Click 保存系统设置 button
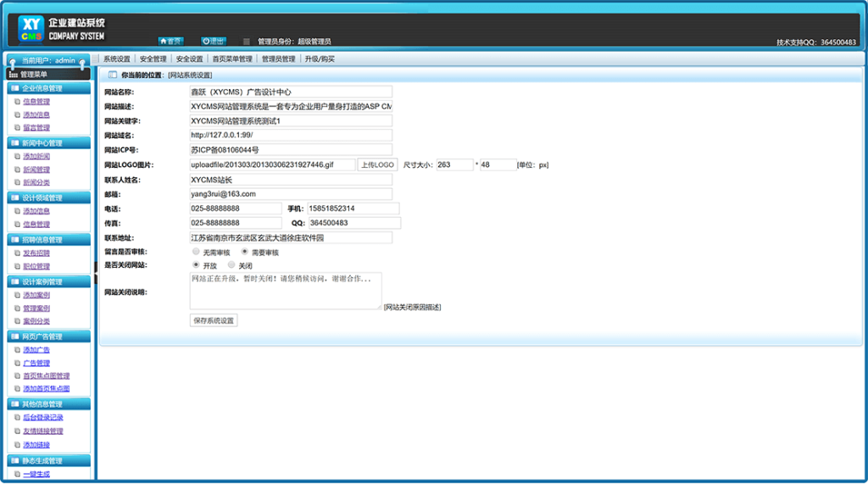The width and height of the screenshot is (868, 484). [x=214, y=320]
